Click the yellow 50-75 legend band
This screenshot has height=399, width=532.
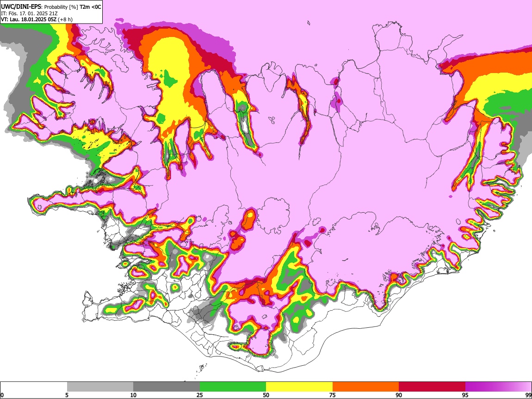point(299,387)
